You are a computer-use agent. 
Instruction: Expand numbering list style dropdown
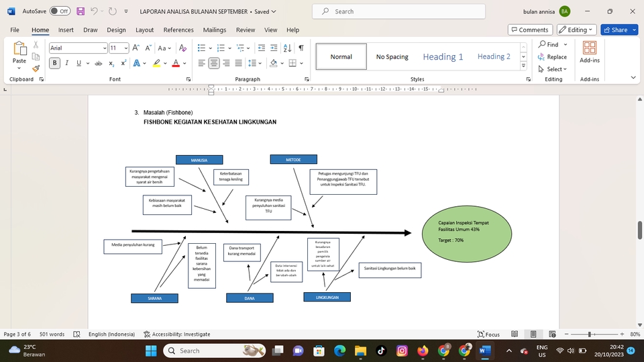point(229,48)
